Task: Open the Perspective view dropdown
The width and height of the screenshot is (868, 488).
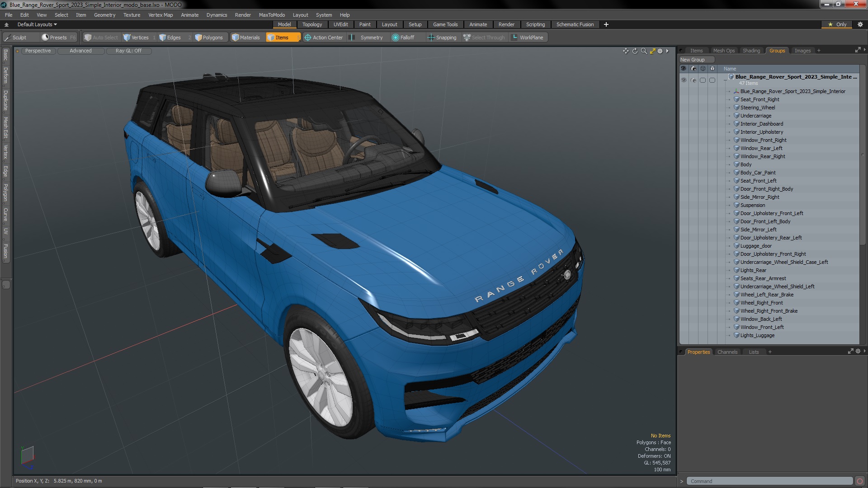Action: [x=38, y=51]
